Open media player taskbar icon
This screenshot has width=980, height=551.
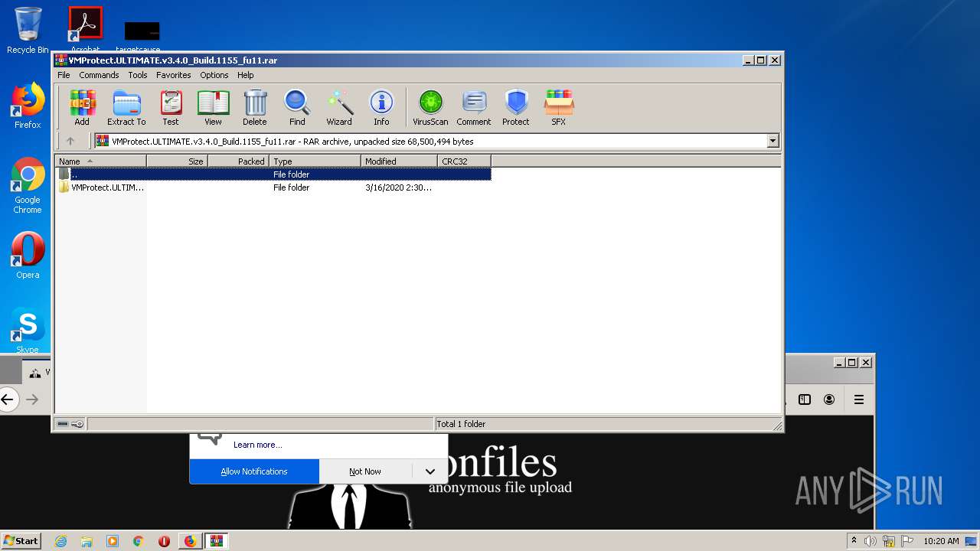[113, 541]
